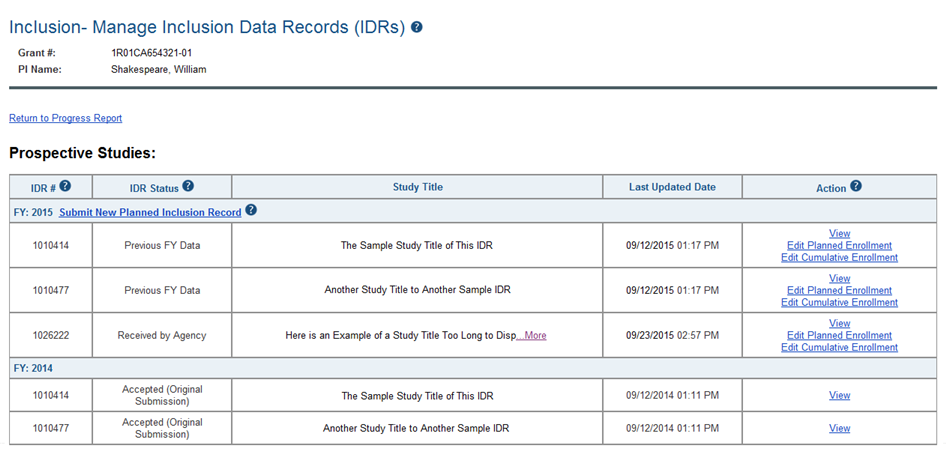
Task: Edit Planned Enrollment for IDR 1026222
Action: pyautogui.click(x=840, y=336)
